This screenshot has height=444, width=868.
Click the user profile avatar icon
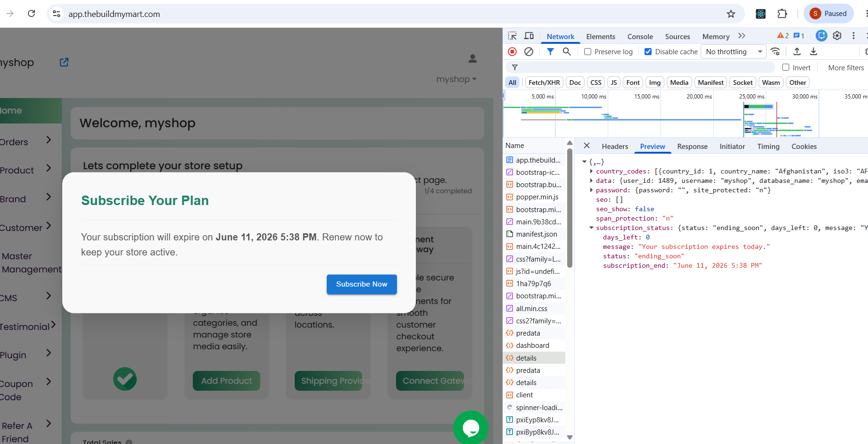pyautogui.click(x=472, y=58)
